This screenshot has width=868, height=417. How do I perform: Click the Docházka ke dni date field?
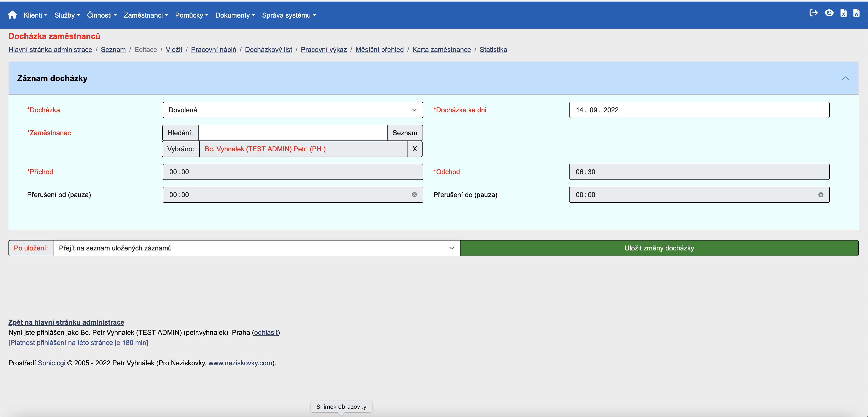click(x=699, y=110)
